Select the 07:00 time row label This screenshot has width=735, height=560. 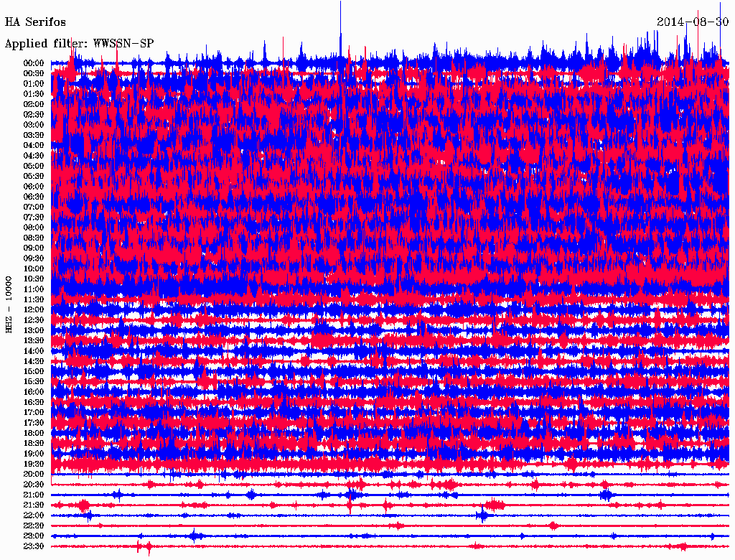coord(34,207)
